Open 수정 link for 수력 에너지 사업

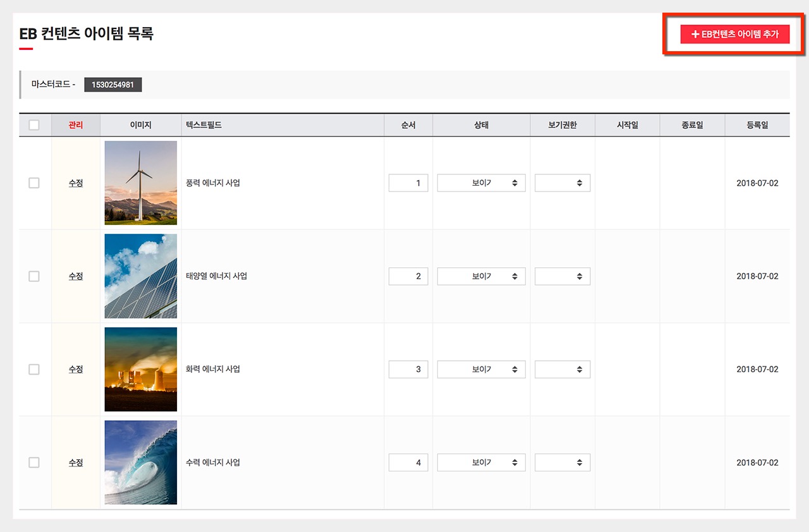click(76, 462)
